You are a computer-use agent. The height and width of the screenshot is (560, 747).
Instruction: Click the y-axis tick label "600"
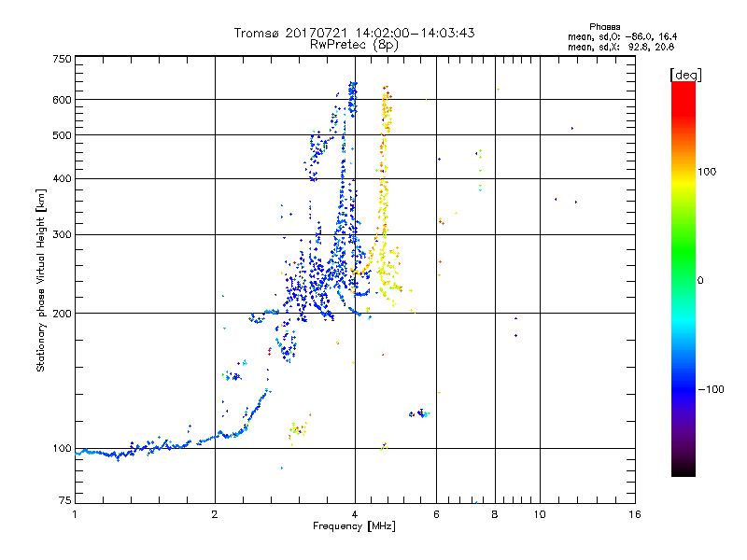point(62,100)
